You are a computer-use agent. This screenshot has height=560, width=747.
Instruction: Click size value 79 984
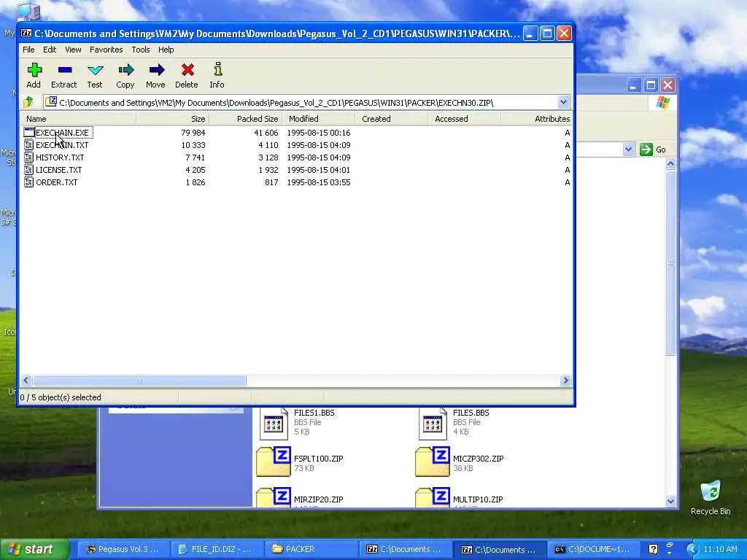click(x=193, y=133)
